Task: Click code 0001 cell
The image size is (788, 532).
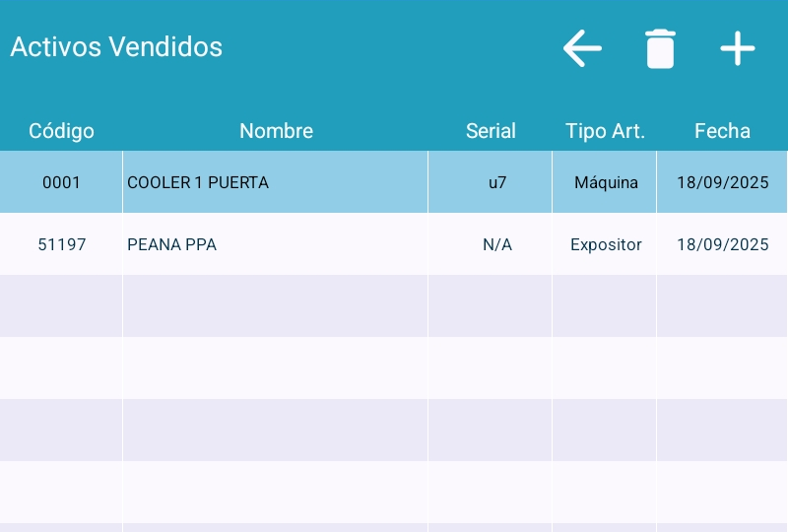Action: click(61, 182)
